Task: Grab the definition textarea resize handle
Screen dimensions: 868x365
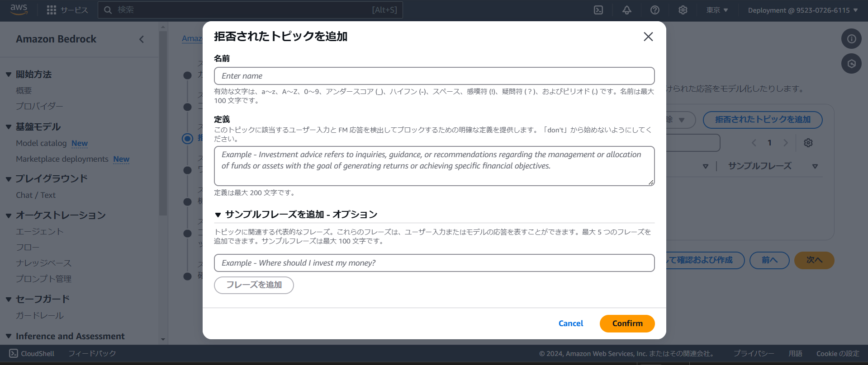Action: click(651, 182)
